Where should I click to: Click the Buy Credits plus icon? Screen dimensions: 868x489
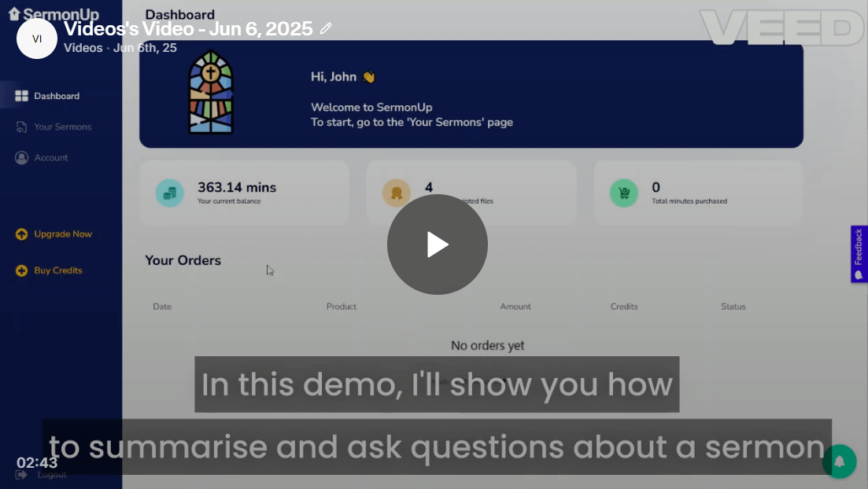(x=21, y=270)
